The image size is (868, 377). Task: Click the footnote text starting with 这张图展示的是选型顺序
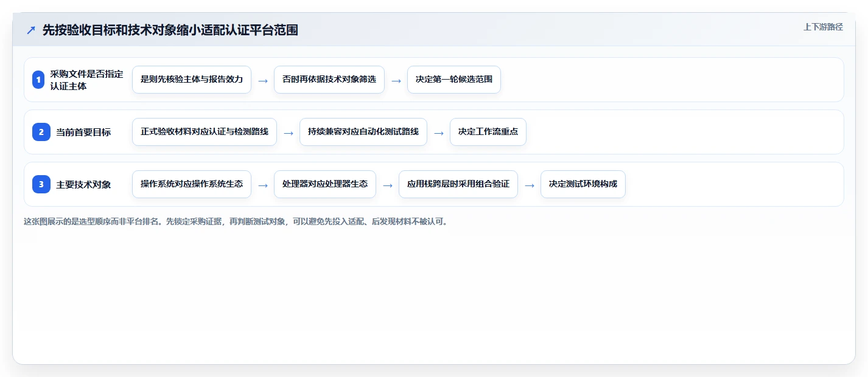point(237,221)
